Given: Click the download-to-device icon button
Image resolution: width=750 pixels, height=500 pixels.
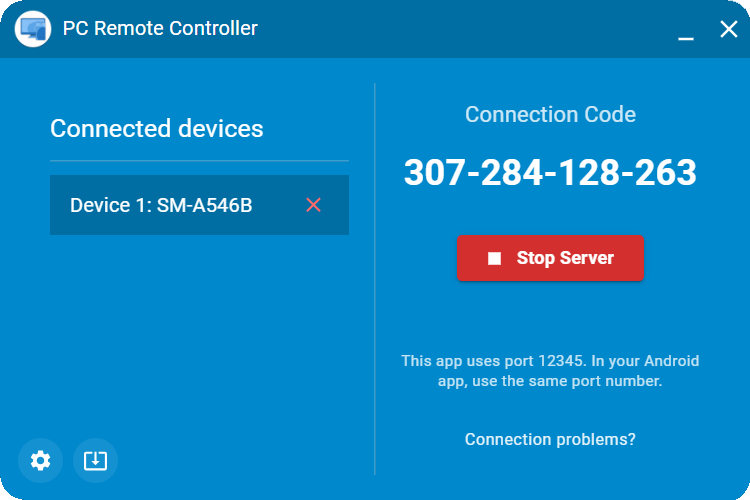Looking at the screenshot, I should coord(95,460).
